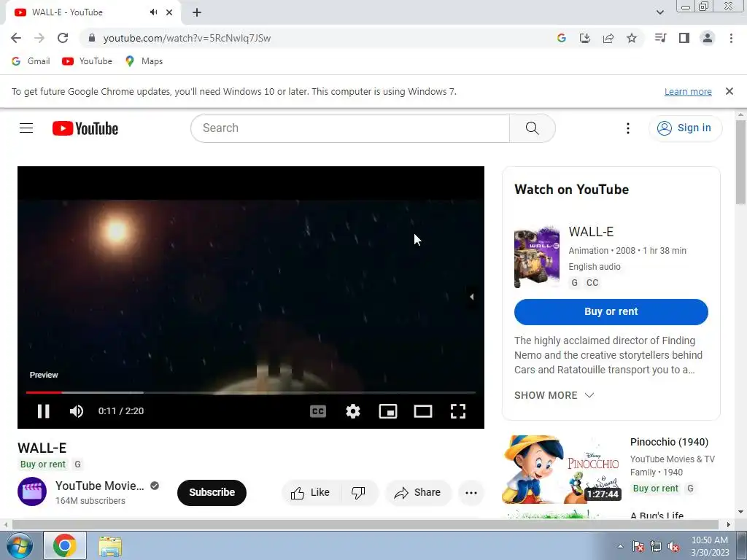Viewport: 747px width, 560px height.
Task: Open Pinocchio (1940) title link
Action: pyautogui.click(x=670, y=442)
